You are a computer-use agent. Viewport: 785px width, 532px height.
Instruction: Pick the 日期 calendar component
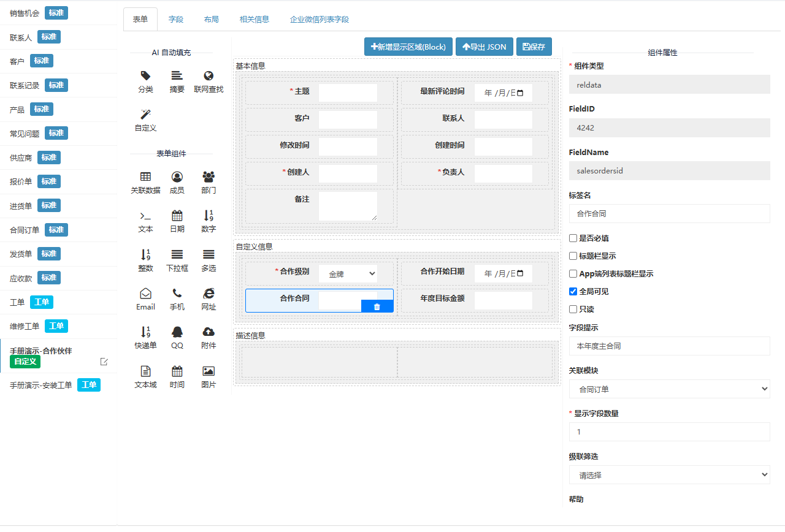pos(177,216)
